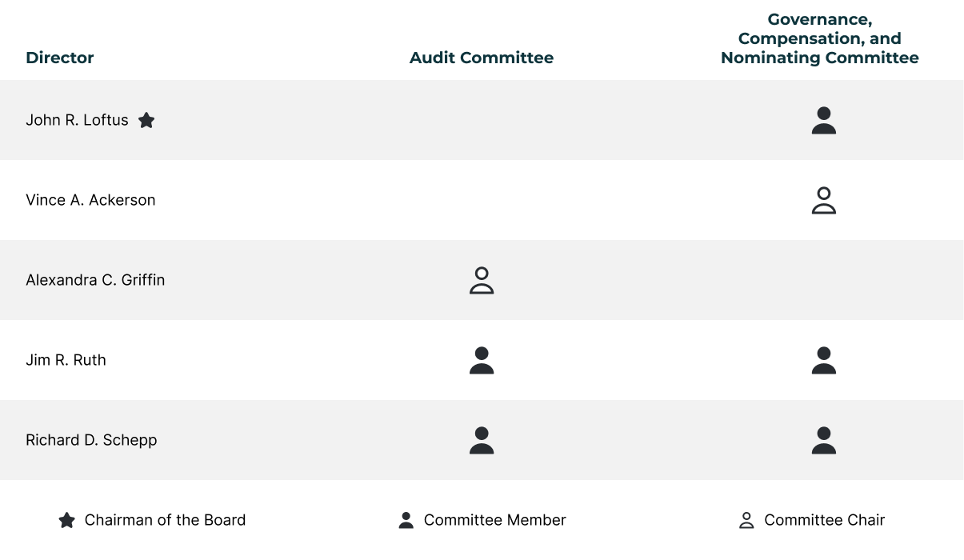This screenshot has height=560, width=964.
Task: Click Vince A. Ackerson's committee chair icon
Action: coord(823,201)
